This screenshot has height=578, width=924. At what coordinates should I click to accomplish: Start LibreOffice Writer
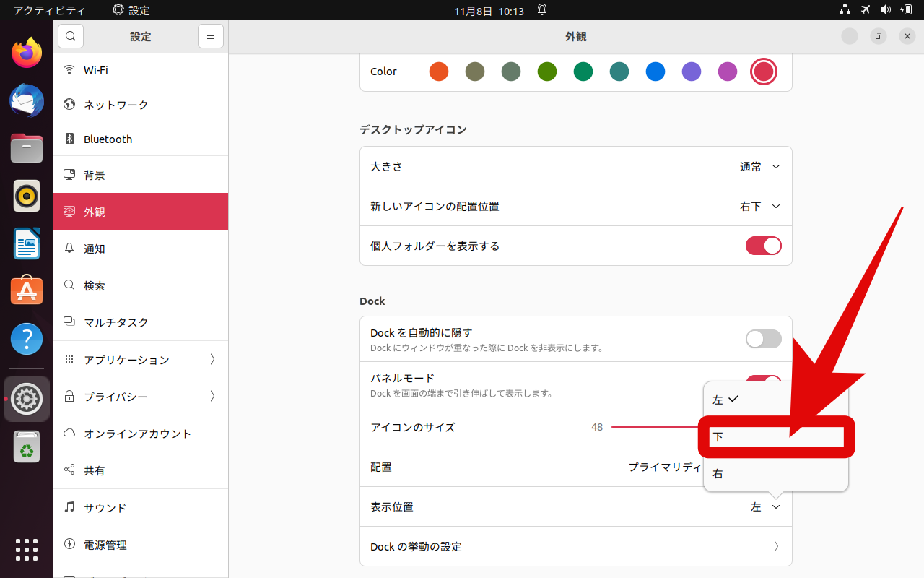[26, 243]
